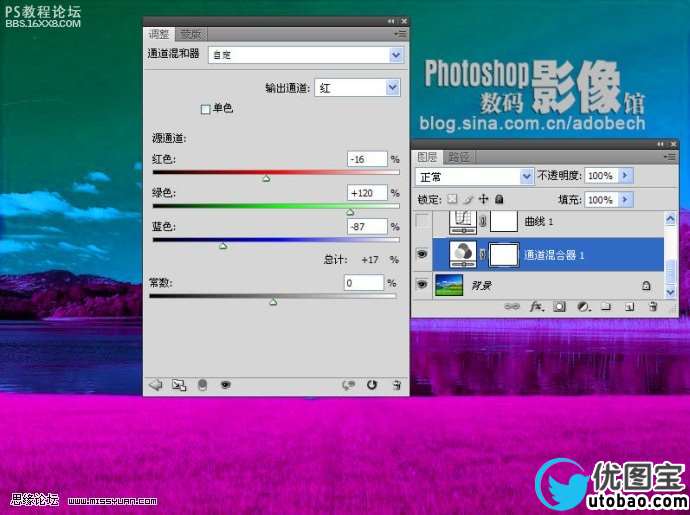
Task: Click layers list scroll up arrow
Action: tap(670, 219)
